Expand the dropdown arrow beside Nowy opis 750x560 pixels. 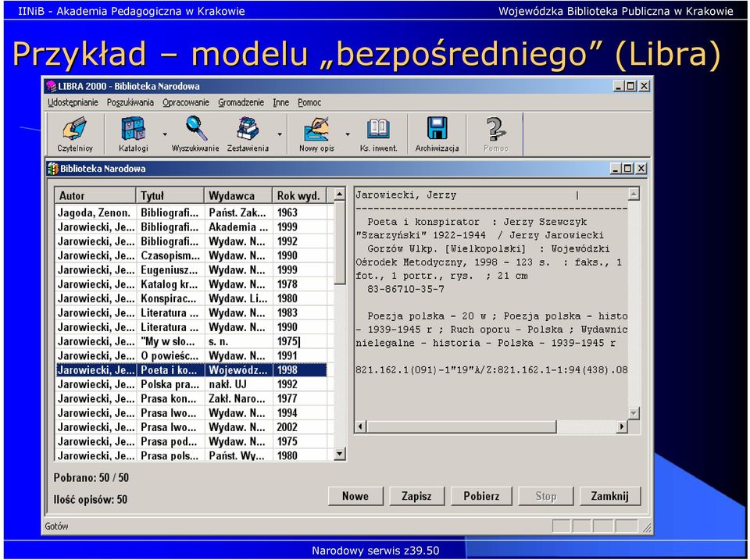(x=348, y=135)
